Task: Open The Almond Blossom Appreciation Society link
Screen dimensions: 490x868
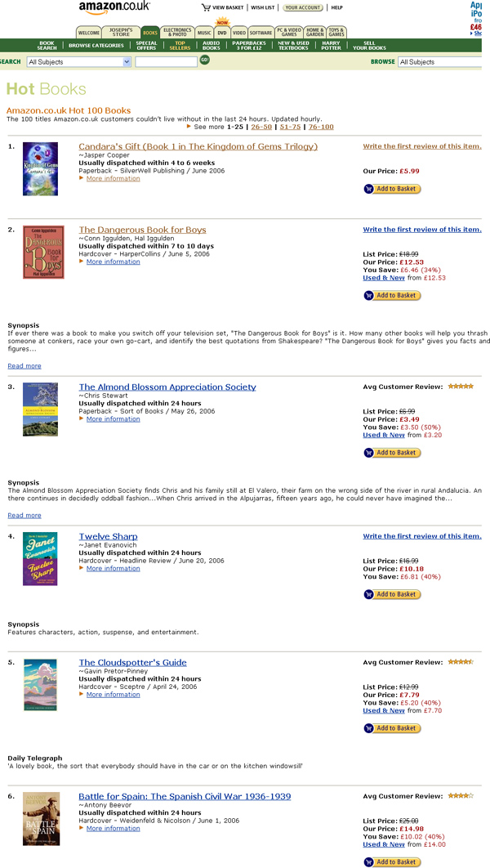Action: pyautogui.click(x=167, y=387)
